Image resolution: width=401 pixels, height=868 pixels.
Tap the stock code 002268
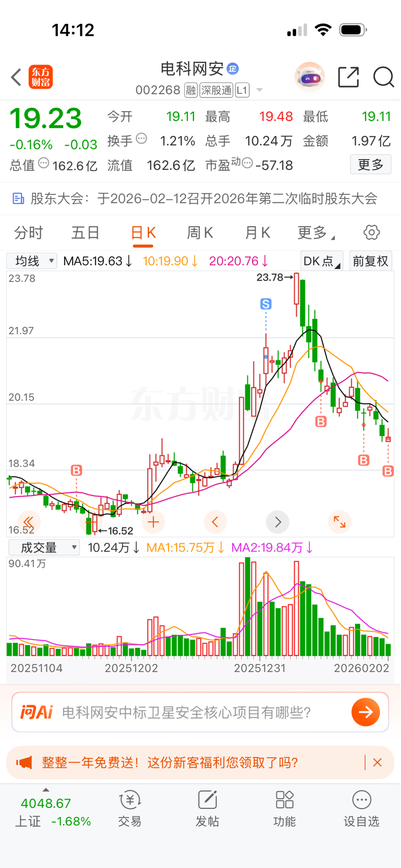158,90
